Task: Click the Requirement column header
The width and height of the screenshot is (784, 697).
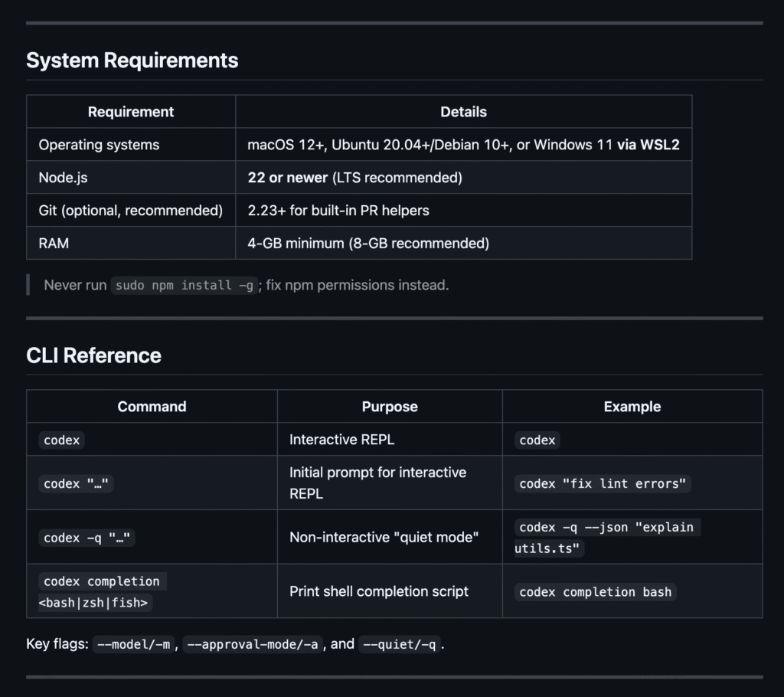Action: click(131, 112)
